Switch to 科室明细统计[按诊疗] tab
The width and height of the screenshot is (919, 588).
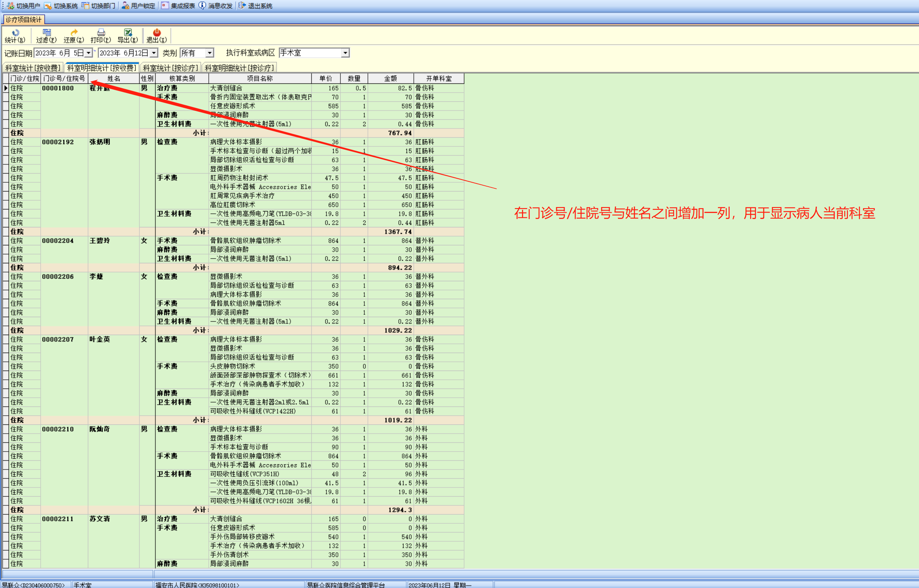point(239,68)
